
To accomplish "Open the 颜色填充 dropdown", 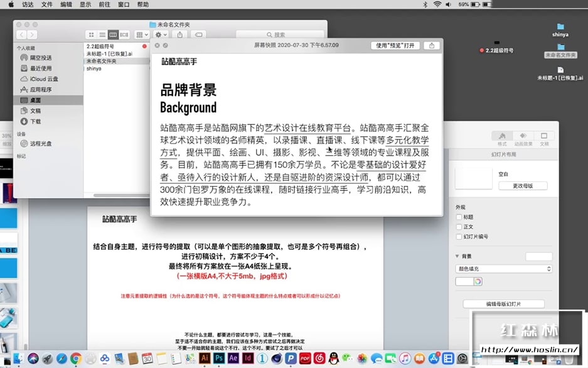I will click(x=504, y=269).
